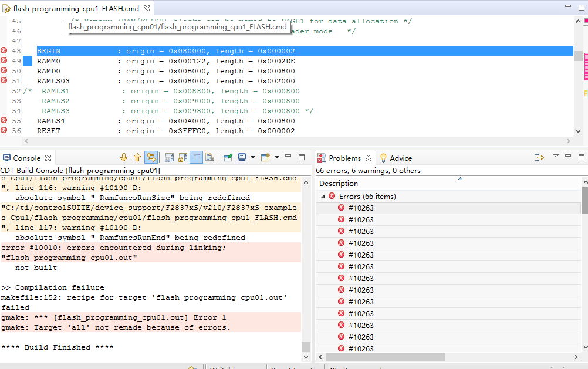Maximize the Problems view

coord(582,157)
